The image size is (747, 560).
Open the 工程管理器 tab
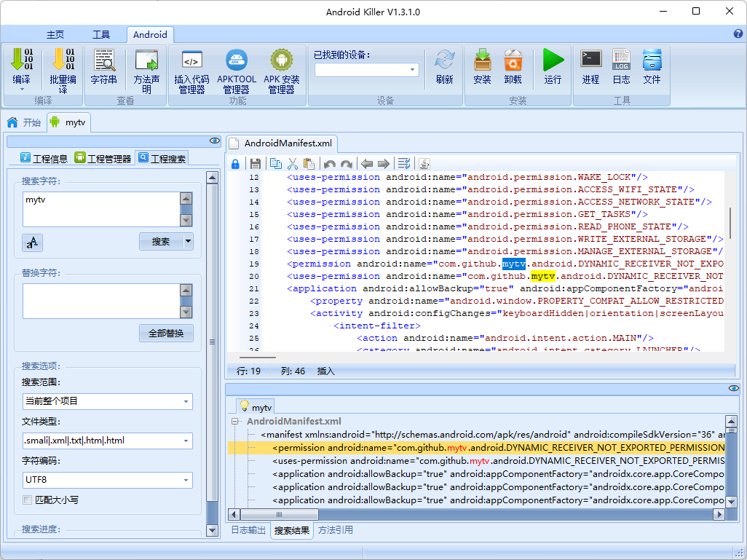tap(103, 159)
